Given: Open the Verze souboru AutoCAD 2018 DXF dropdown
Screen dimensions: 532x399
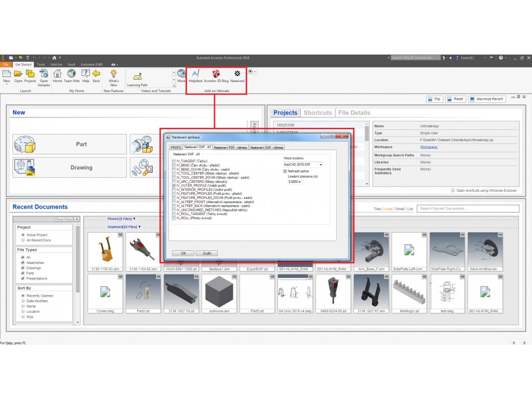Looking at the screenshot, I should [x=303, y=165].
